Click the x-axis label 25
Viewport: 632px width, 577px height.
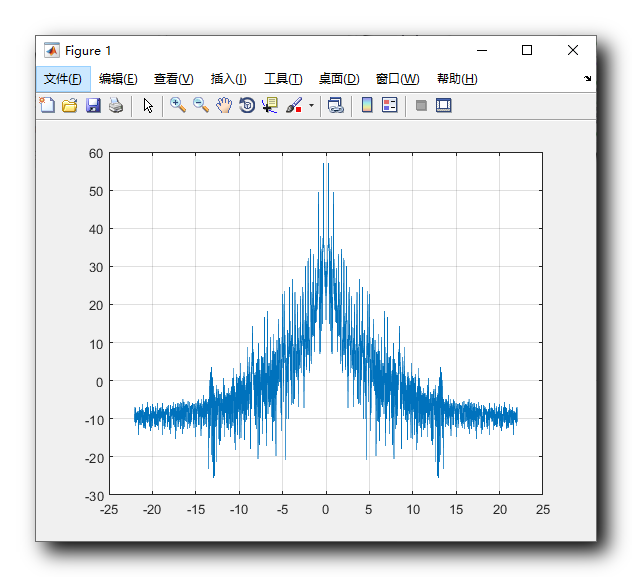(x=543, y=510)
